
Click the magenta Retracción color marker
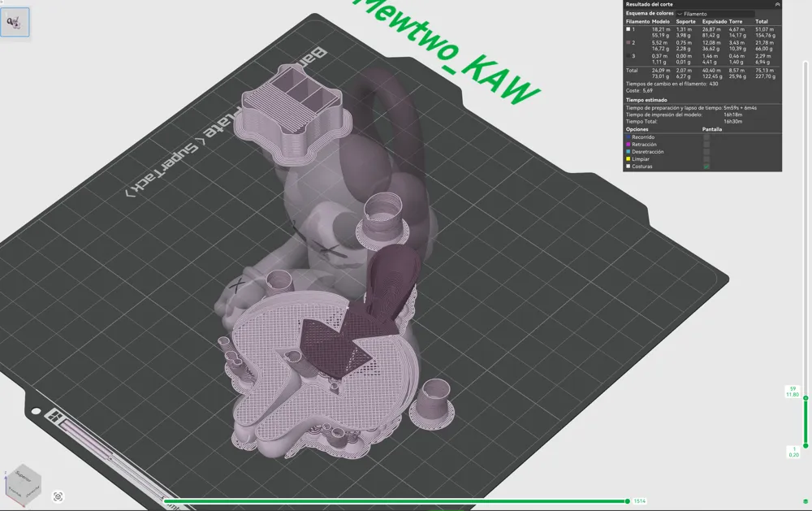tap(628, 145)
